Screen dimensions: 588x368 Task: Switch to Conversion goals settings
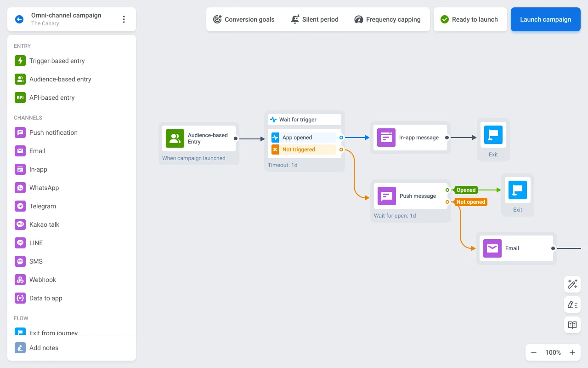click(244, 19)
